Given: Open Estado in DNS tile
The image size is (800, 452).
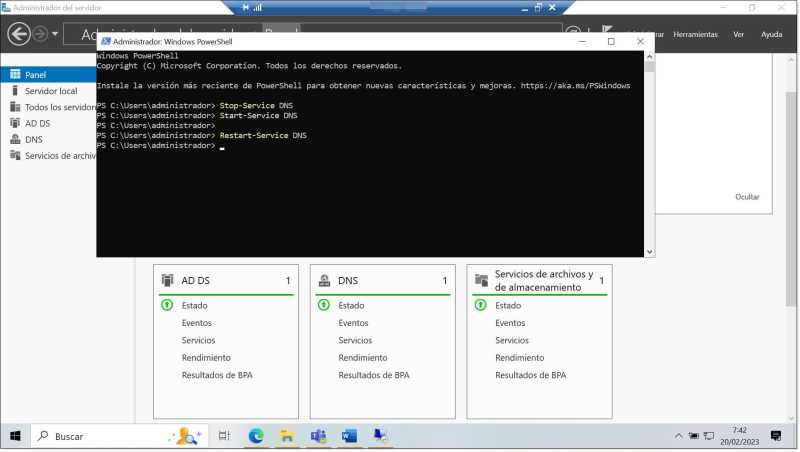Looking at the screenshot, I should click(351, 306).
